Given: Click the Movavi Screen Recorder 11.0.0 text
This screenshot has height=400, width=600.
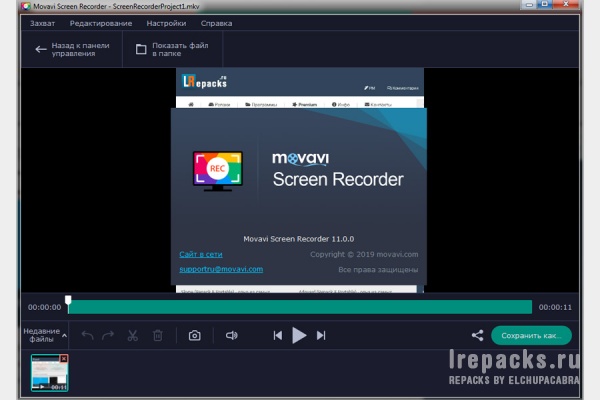Looking at the screenshot, I should coord(299,239).
